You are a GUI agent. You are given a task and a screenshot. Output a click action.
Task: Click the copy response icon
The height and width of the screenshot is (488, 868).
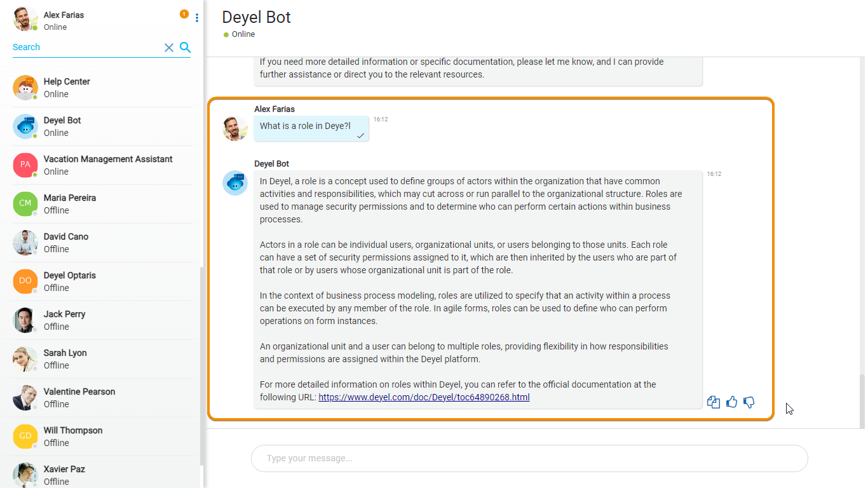tap(714, 402)
